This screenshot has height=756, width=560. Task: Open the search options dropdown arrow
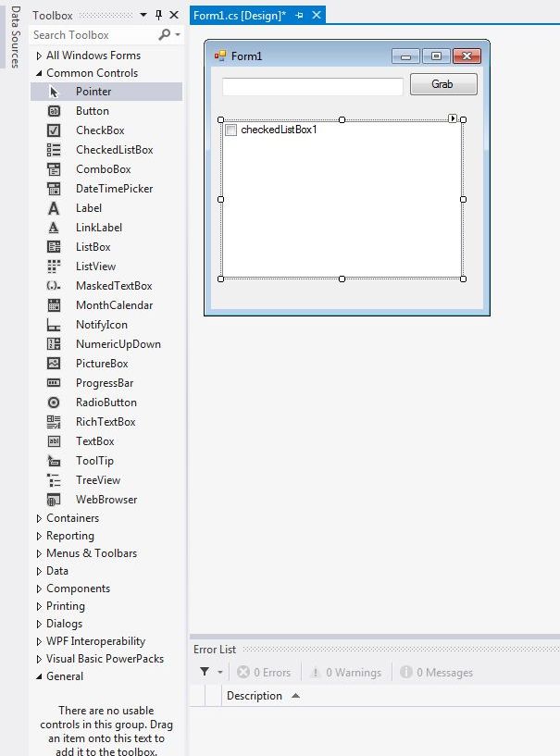(178, 35)
